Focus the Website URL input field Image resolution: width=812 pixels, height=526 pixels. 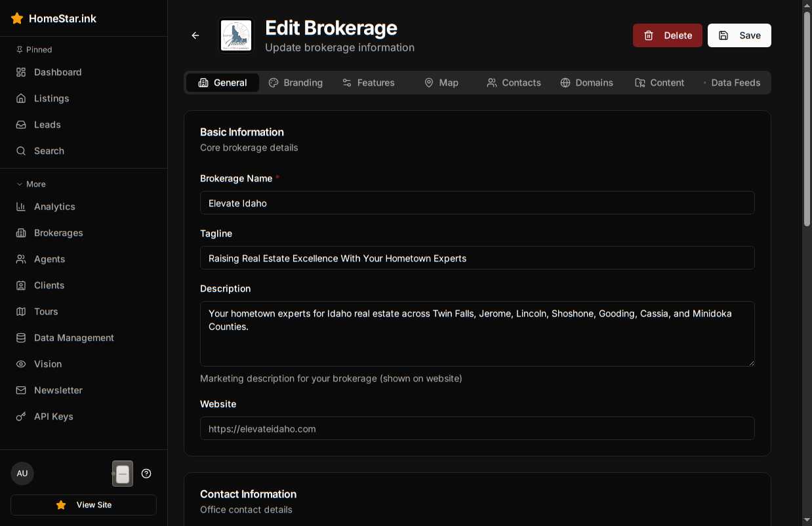coord(477,429)
